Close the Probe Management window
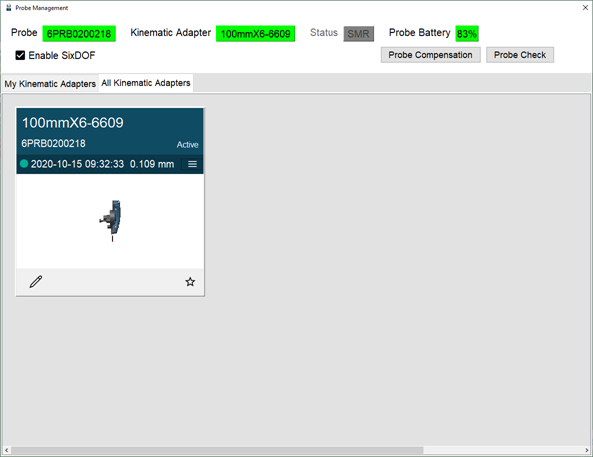 [585, 8]
